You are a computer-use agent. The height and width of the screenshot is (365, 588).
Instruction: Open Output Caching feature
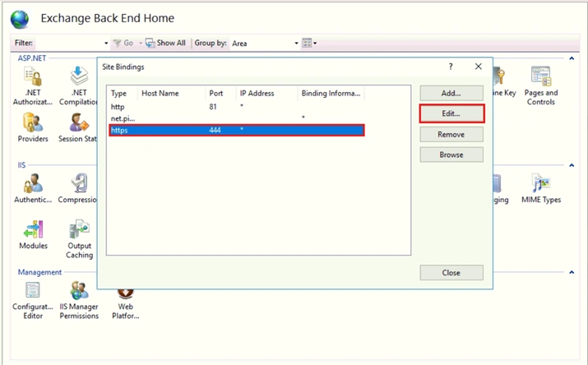[79, 239]
